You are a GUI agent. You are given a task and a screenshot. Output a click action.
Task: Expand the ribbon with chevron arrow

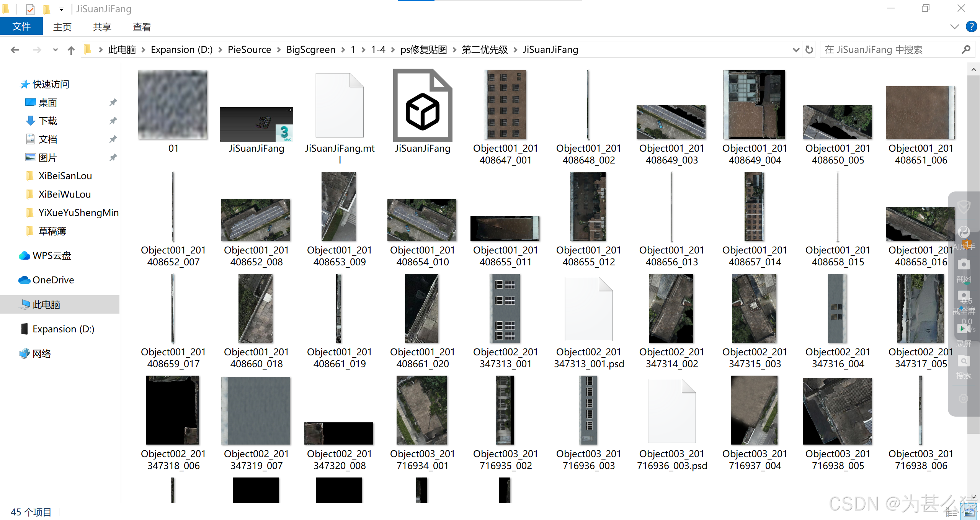[x=954, y=27]
